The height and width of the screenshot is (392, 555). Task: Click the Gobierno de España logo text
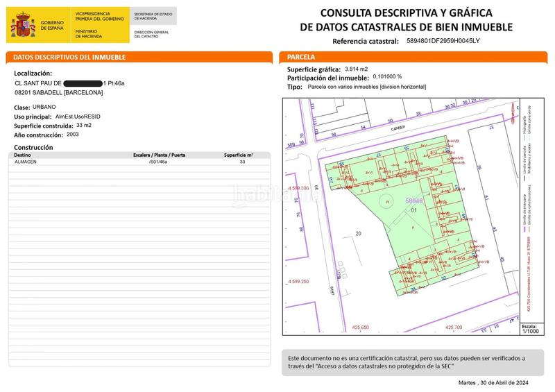pyautogui.click(x=53, y=26)
